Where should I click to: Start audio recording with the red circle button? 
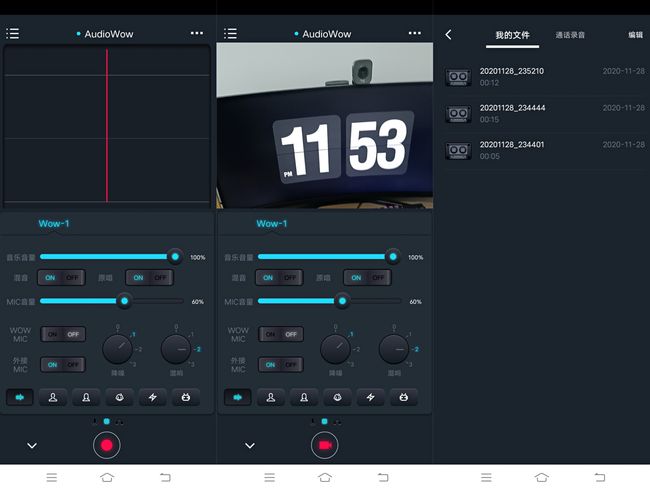(x=107, y=445)
